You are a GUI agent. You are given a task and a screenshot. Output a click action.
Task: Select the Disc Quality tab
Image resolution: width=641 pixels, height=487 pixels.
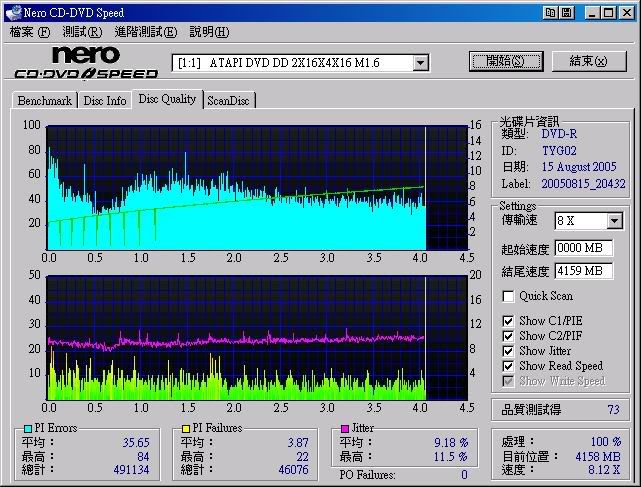pyautogui.click(x=167, y=99)
